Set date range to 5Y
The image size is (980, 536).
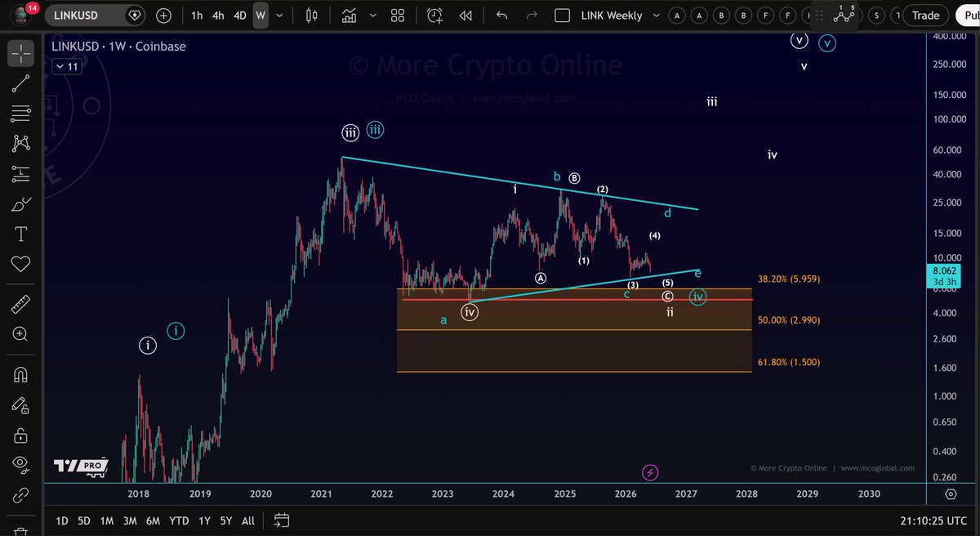click(225, 520)
